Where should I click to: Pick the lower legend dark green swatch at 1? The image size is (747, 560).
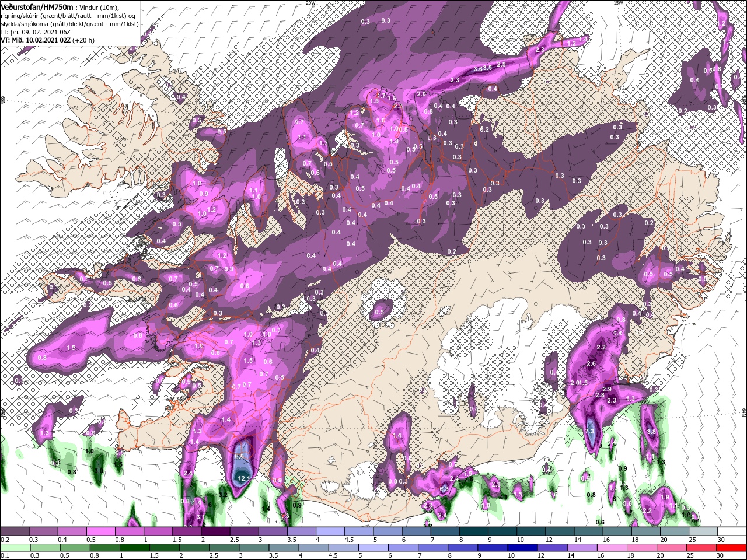click(x=135, y=547)
